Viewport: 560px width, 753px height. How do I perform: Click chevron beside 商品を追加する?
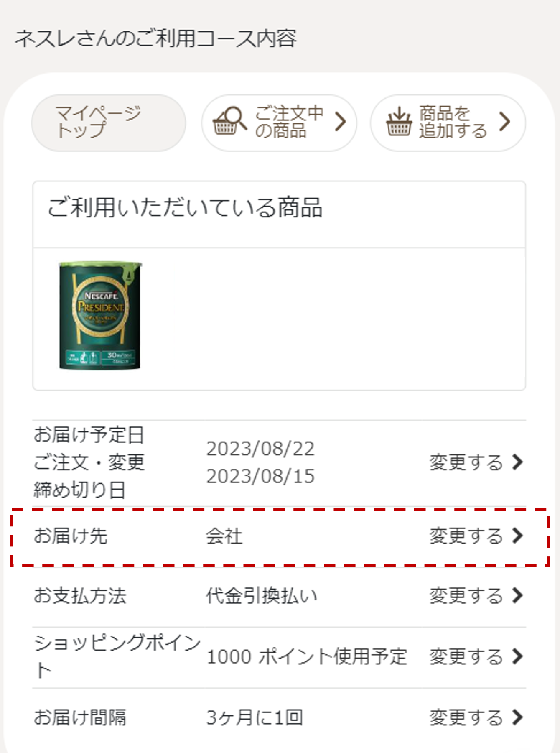tap(505, 122)
